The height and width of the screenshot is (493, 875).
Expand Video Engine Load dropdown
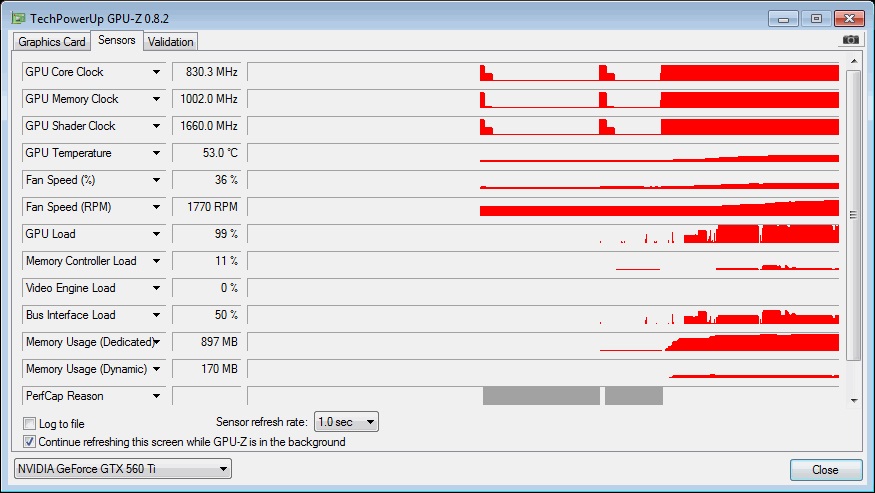(x=156, y=288)
